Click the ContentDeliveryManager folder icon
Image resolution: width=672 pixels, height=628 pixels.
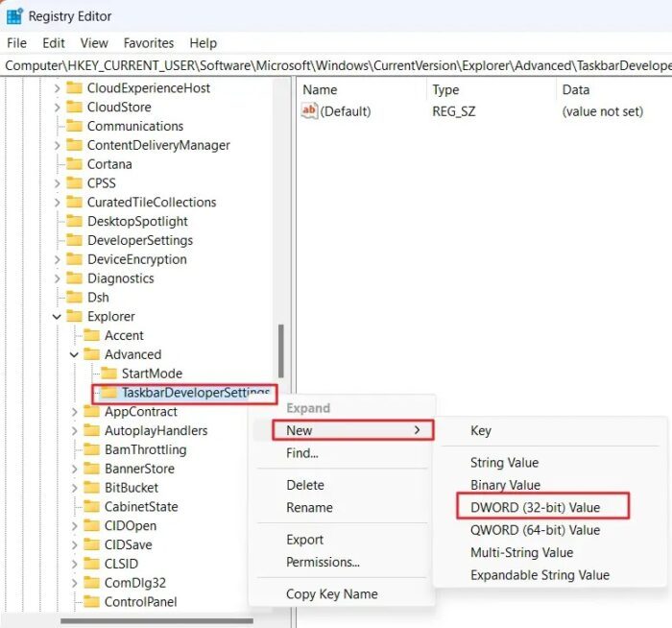click(74, 145)
